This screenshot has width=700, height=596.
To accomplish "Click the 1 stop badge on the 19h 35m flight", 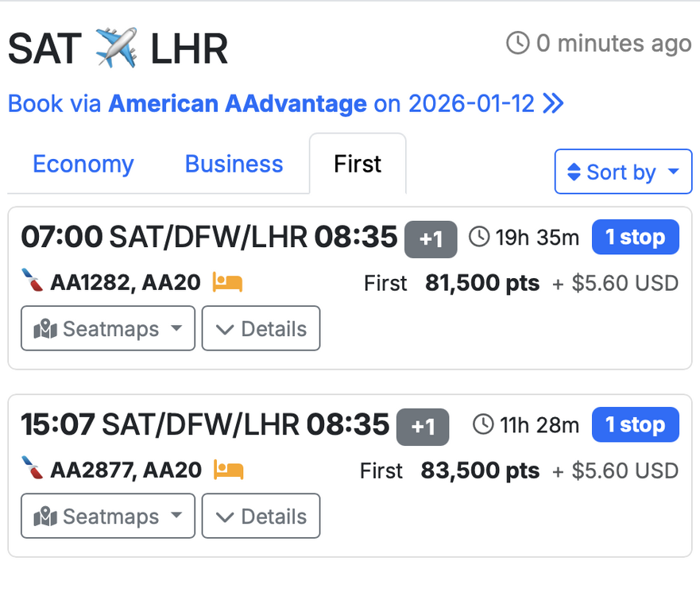I will pyautogui.click(x=635, y=237).
